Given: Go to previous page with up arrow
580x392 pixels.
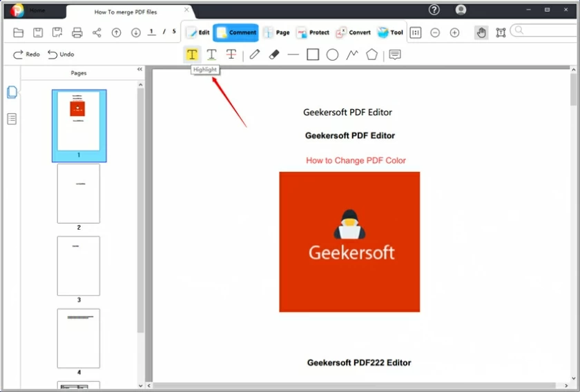Looking at the screenshot, I should pyautogui.click(x=116, y=32).
